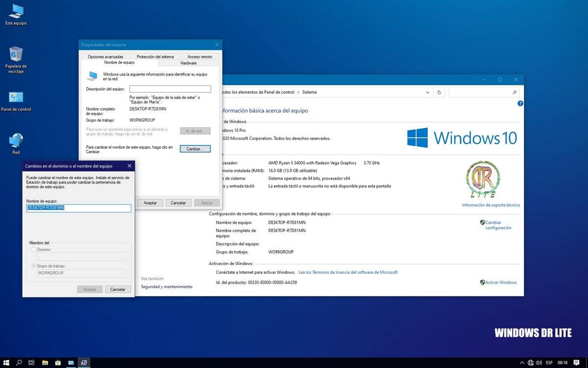Close the Propiedades del sistema dialog
Image resolution: width=588 pixels, height=368 pixels.
217,45
